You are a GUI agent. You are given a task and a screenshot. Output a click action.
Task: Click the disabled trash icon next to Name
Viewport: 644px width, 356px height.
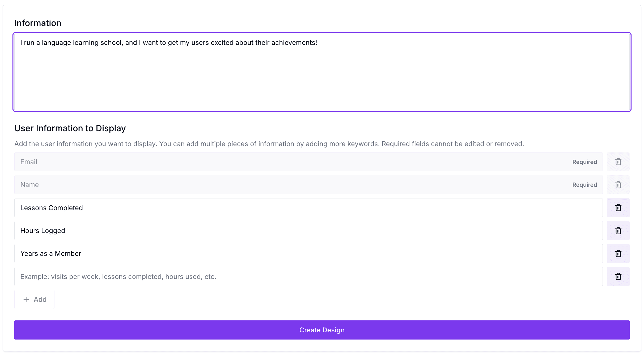[x=618, y=185]
